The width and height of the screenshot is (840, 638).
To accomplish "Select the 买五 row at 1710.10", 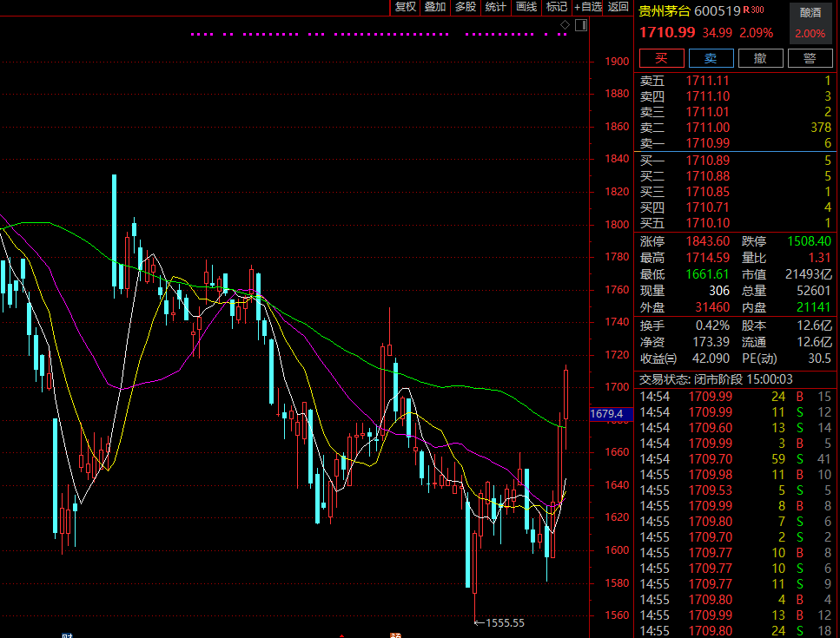I will point(736,223).
